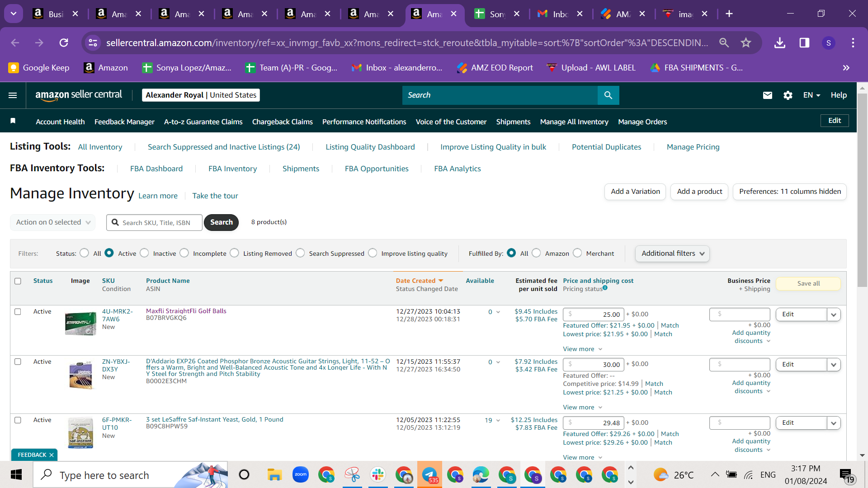This screenshot has width=868, height=488.
Task: Open Maxfli StraightFli Golf Balls product link
Action: (186, 311)
